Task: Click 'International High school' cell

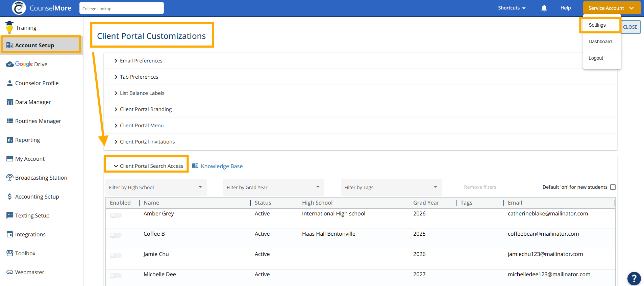Action: pos(333,213)
